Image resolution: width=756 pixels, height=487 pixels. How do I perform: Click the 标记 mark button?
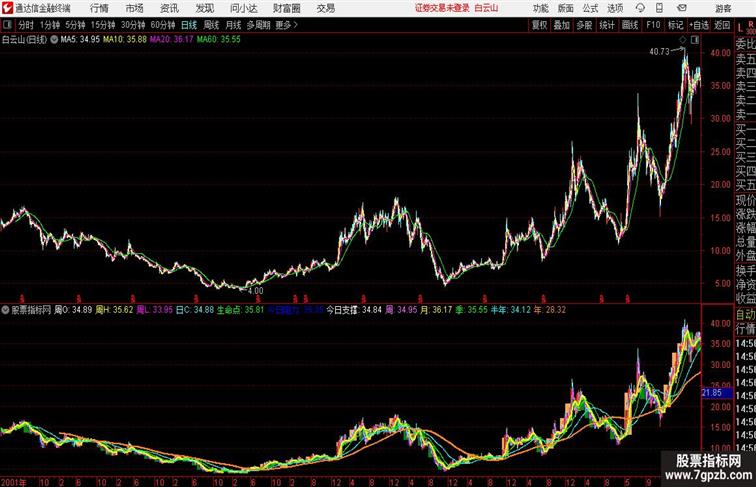click(675, 25)
